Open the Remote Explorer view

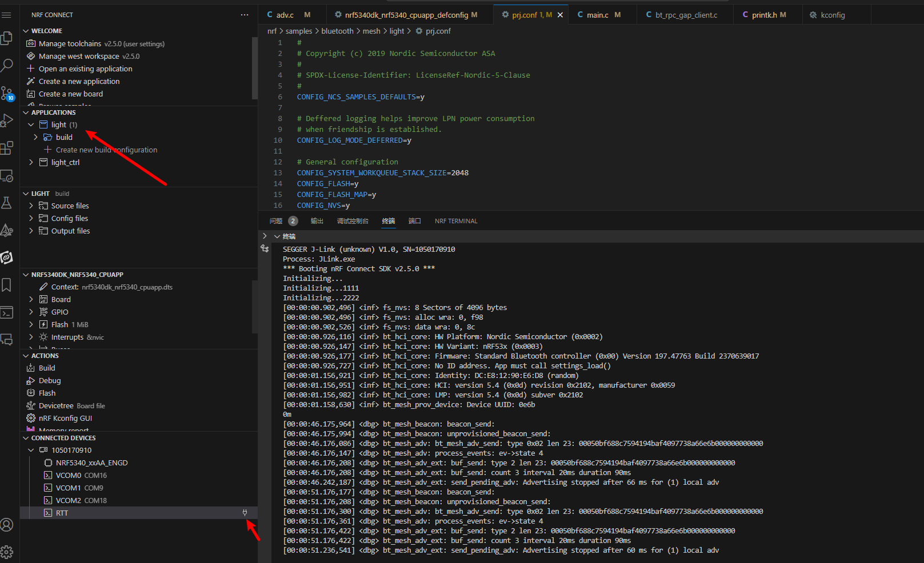pos(7,176)
